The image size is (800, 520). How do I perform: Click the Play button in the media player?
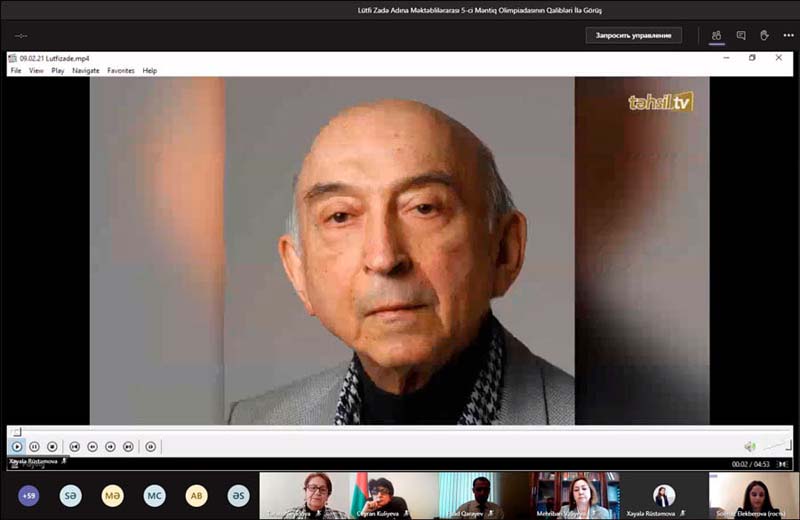17,446
